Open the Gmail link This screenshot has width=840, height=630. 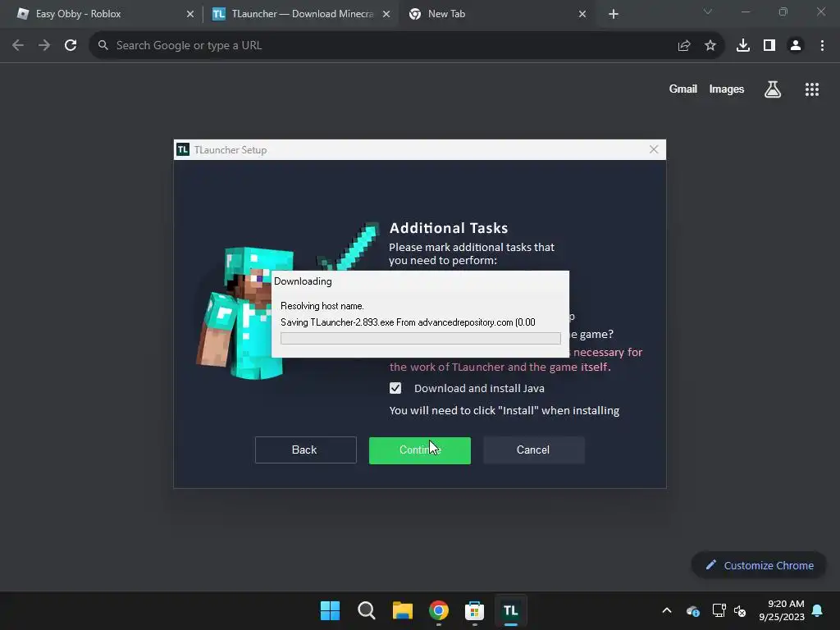(683, 89)
